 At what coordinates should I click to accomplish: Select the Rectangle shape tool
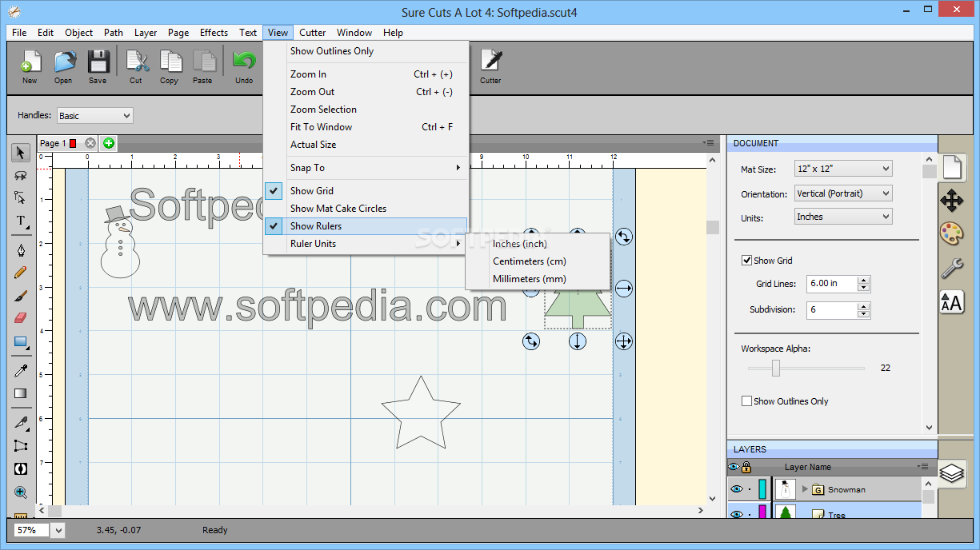21,342
